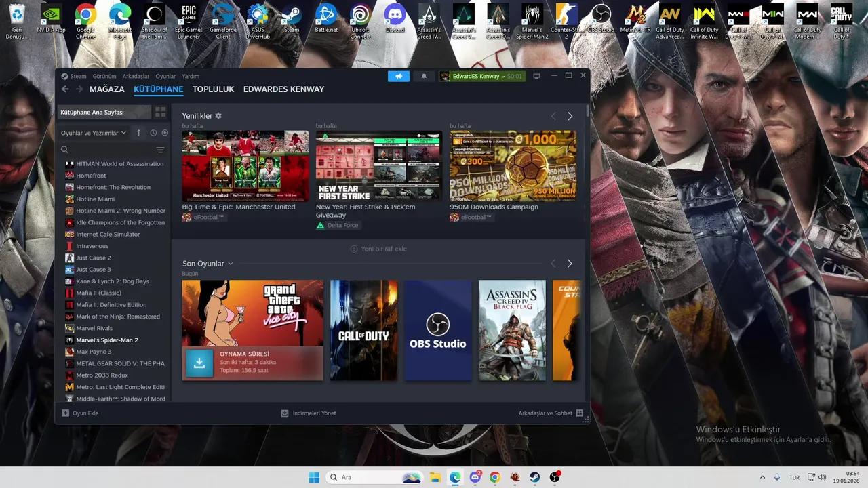
Task: Click the download button on GTA Vice City
Action: pos(199,363)
